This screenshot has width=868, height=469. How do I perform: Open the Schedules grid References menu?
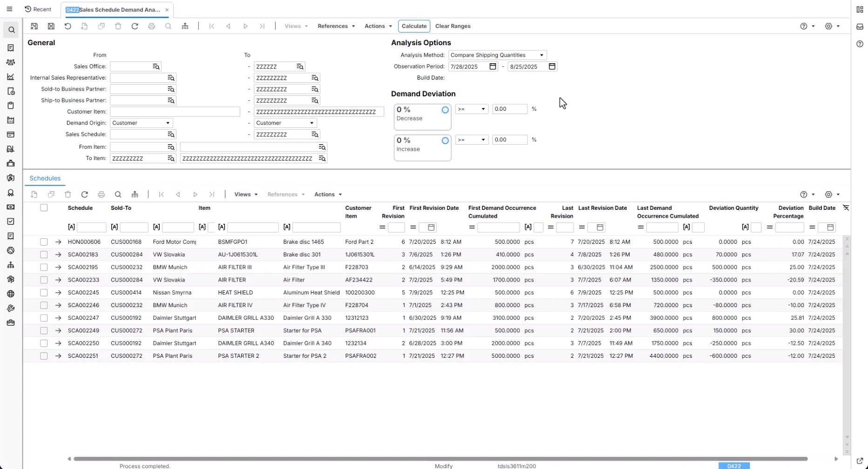coord(286,194)
